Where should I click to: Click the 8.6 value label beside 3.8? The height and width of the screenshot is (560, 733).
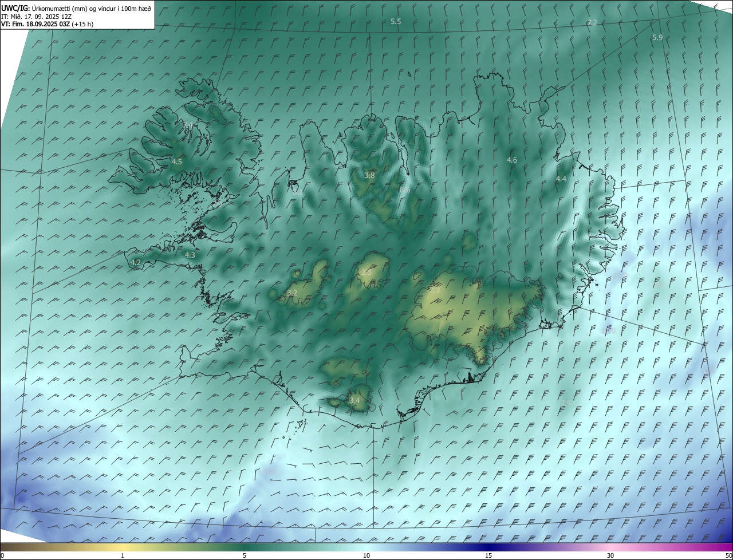click(x=405, y=190)
